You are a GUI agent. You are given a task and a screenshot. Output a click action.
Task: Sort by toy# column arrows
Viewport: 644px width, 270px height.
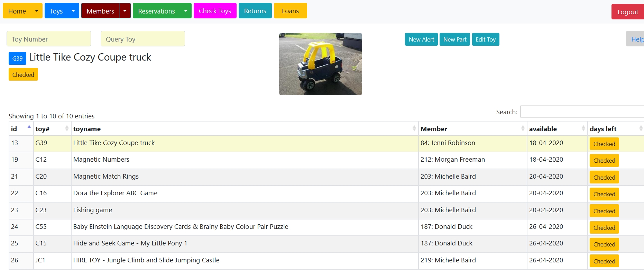coord(67,128)
